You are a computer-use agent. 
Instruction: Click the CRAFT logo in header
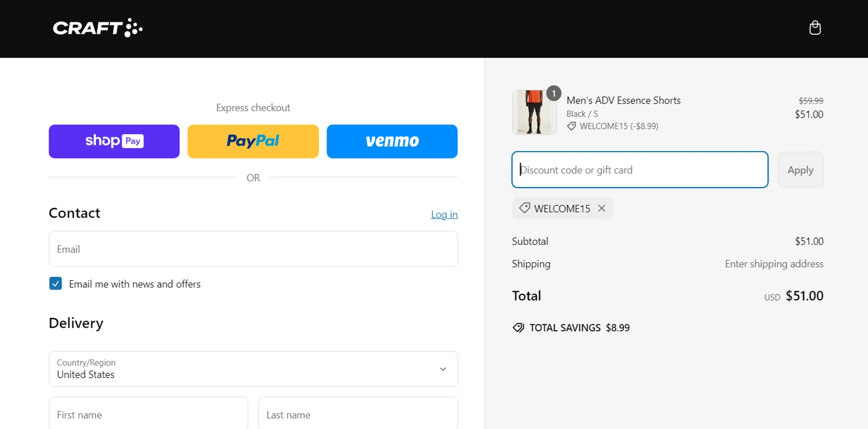click(x=98, y=28)
